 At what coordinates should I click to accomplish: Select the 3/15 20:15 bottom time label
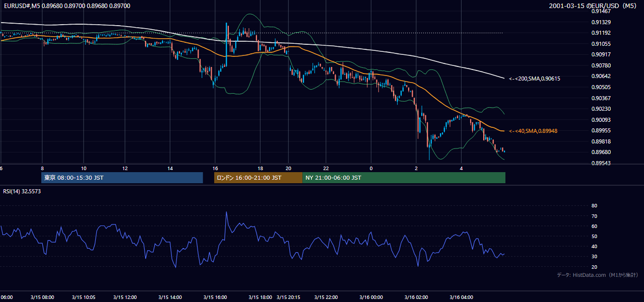click(x=288, y=297)
